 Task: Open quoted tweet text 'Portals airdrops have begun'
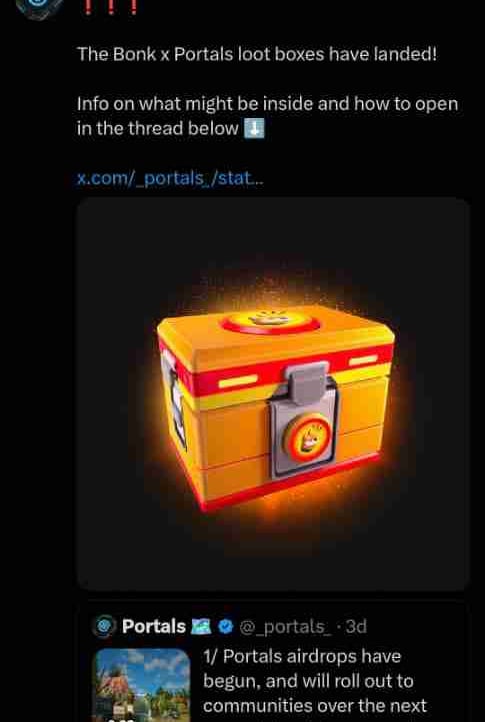pos(302,668)
